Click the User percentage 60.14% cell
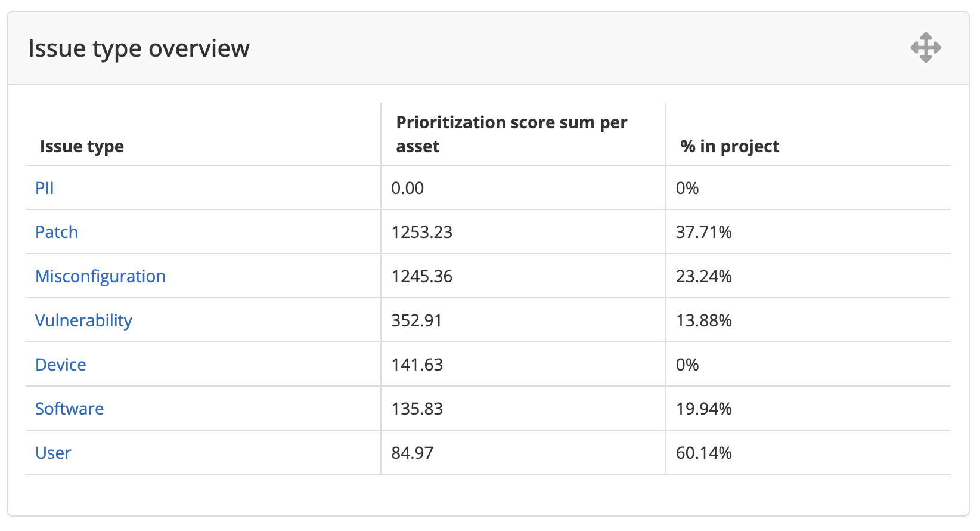980x531 pixels. click(703, 453)
